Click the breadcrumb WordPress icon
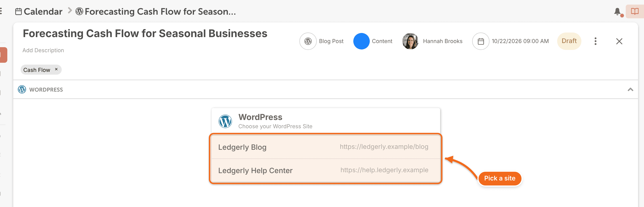Screen dimensions: 644x207 [79, 11]
